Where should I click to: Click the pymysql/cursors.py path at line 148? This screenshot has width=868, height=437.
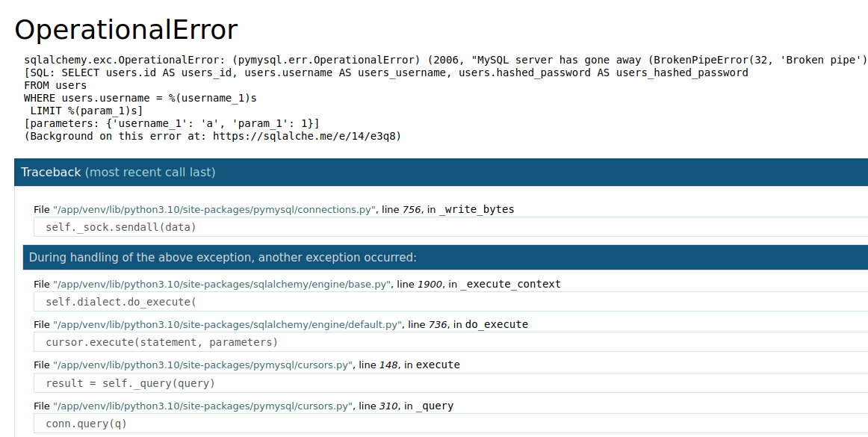tap(203, 365)
